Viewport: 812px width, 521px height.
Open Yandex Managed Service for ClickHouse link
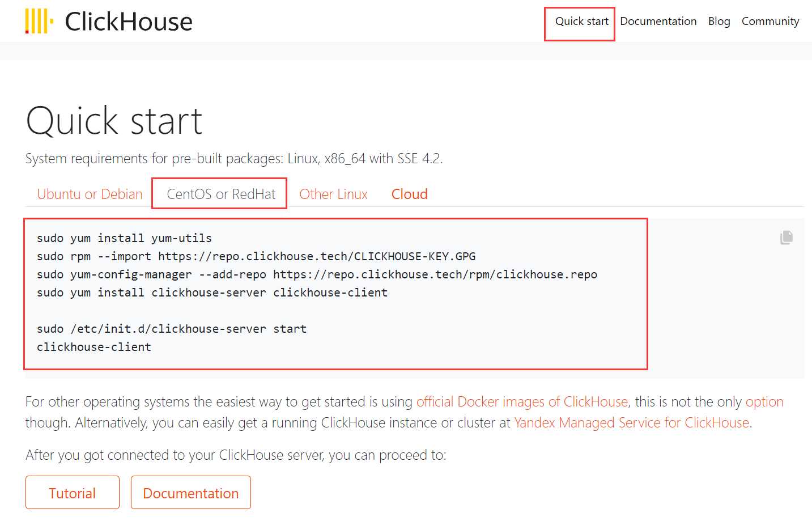tap(632, 422)
